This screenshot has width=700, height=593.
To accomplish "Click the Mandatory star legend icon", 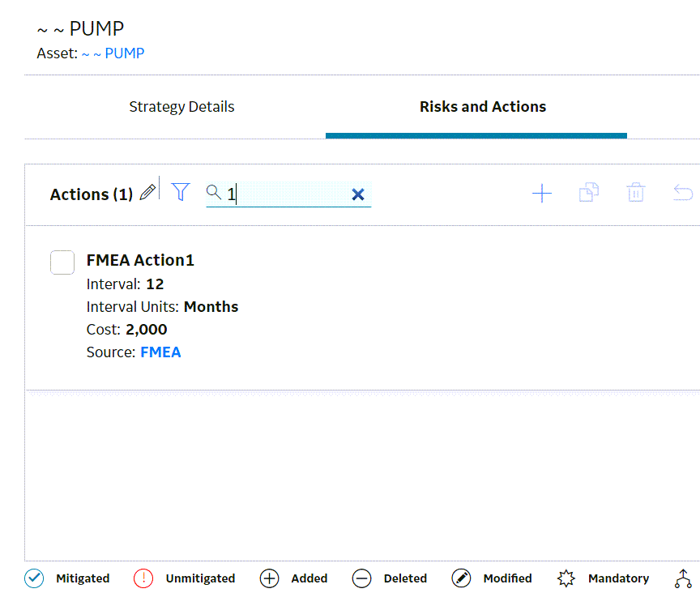I will pyautogui.click(x=566, y=578).
